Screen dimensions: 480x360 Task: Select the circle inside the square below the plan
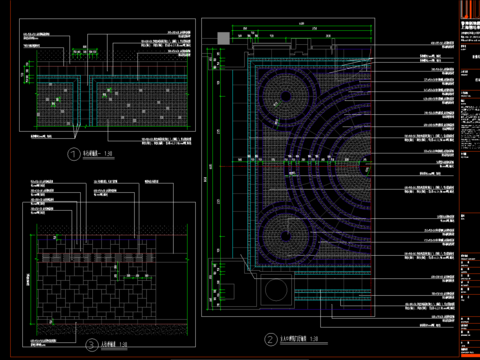[276, 290]
